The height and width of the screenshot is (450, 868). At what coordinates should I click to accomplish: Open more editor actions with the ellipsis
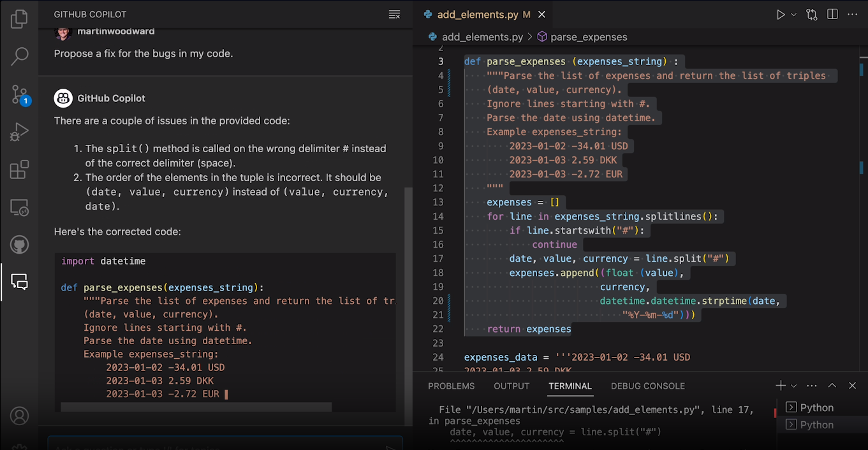(x=853, y=14)
